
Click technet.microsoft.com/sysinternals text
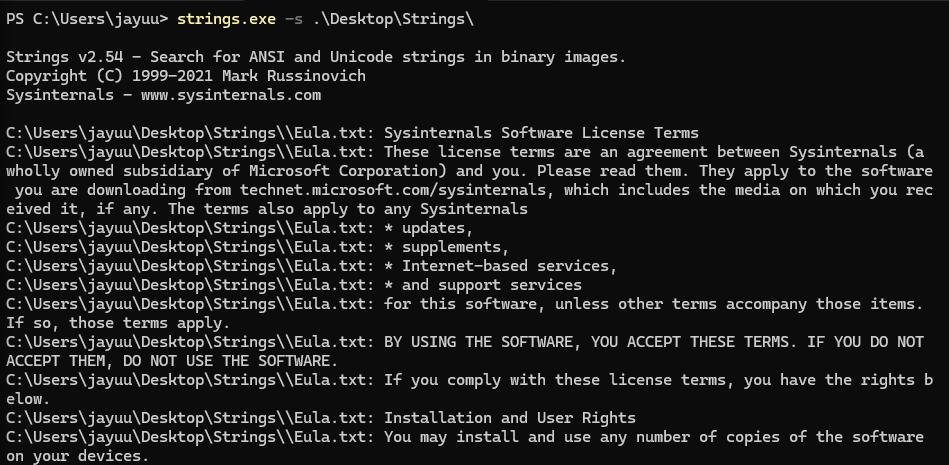click(393, 190)
